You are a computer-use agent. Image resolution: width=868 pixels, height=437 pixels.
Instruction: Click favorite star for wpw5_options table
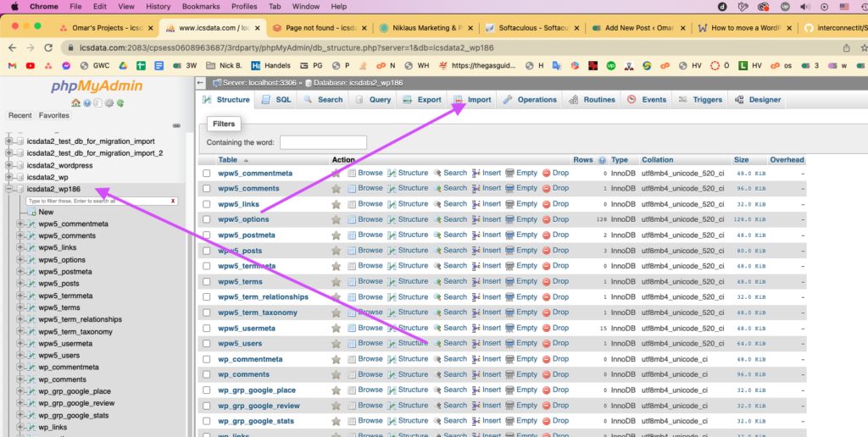coord(336,219)
